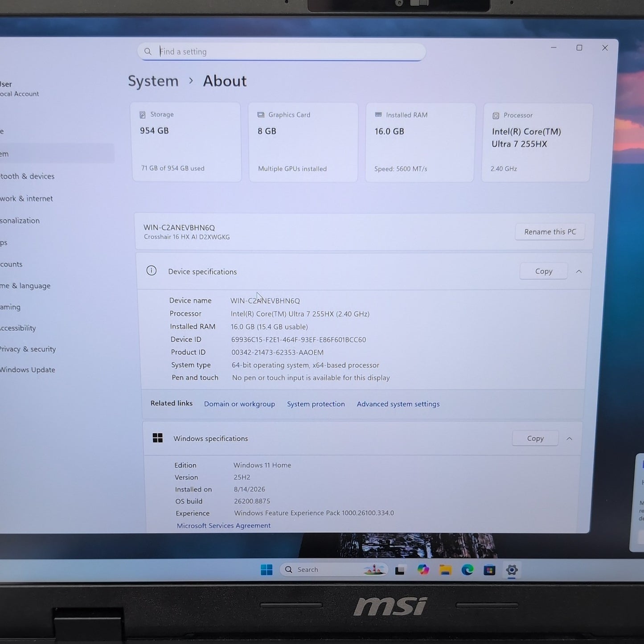644x644 pixels.
Task: Open Task View from the taskbar
Action: [400, 570]
